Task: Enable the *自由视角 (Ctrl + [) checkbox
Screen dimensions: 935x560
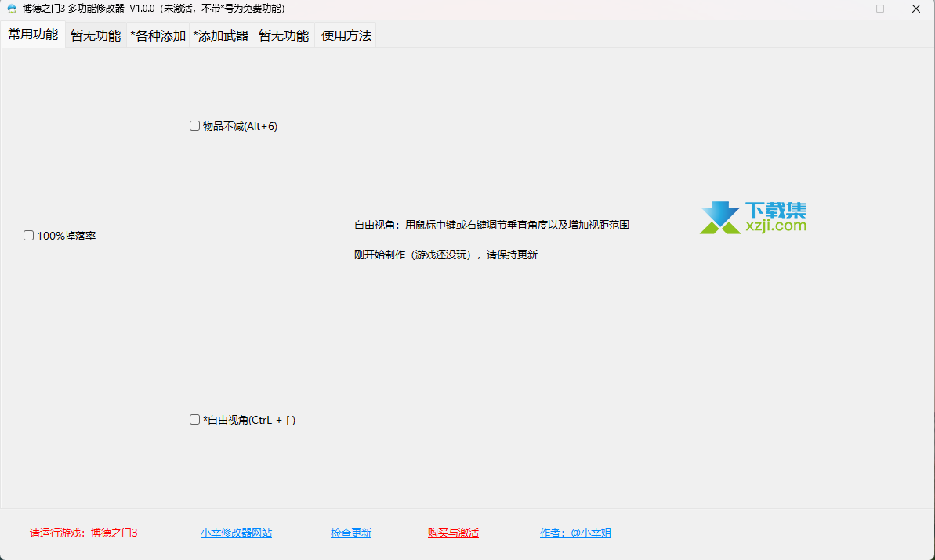Action: click(195, 420)
